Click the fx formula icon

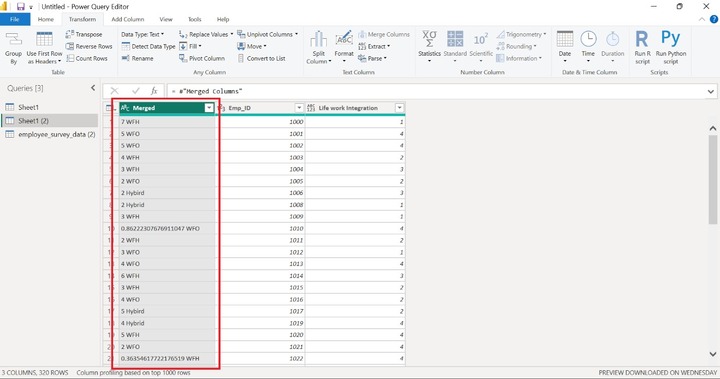click(154, 91)
